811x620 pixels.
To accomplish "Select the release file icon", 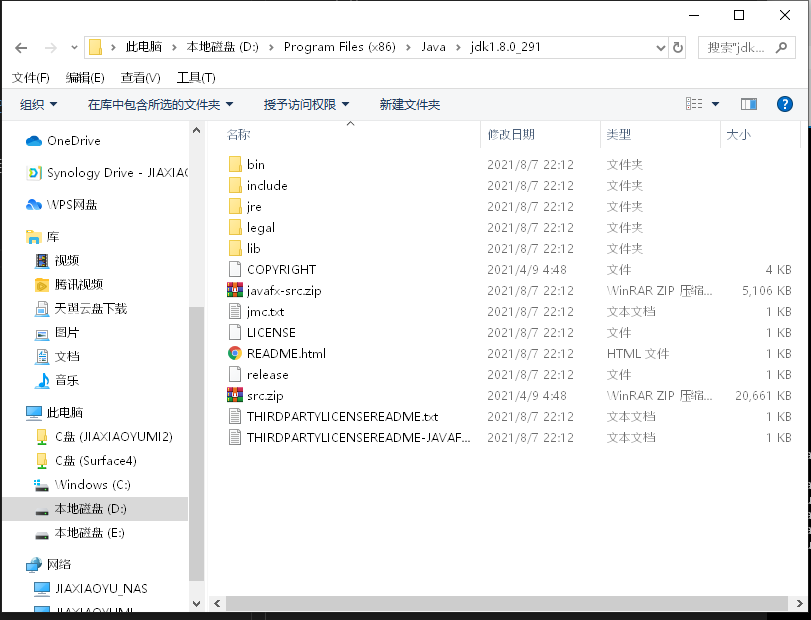I will [235, 374].
